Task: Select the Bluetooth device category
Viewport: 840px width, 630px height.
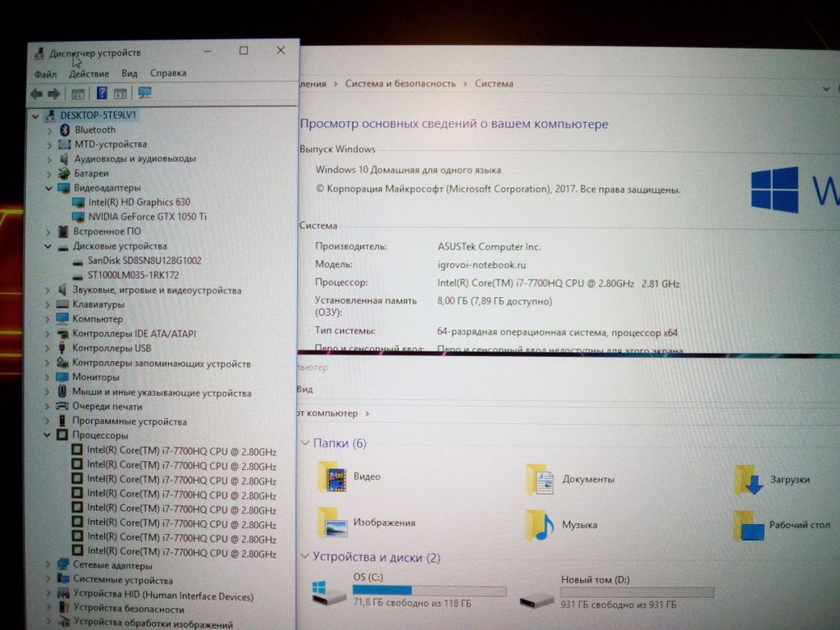Action: point(94,130)
